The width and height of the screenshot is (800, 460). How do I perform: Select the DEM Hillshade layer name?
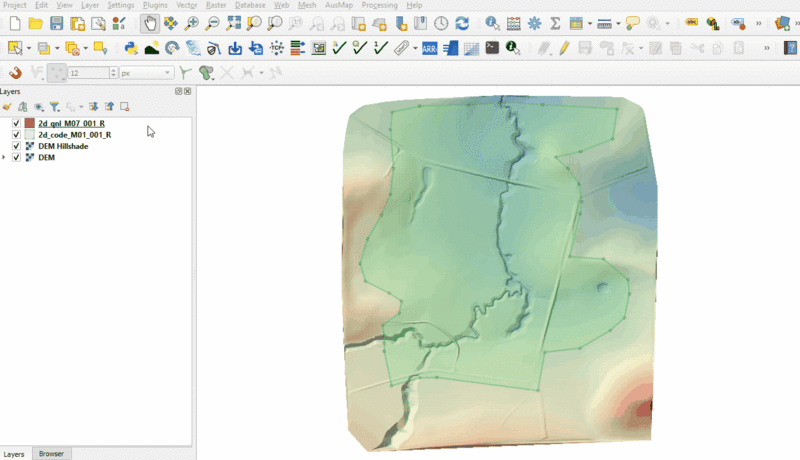(63, 146)
